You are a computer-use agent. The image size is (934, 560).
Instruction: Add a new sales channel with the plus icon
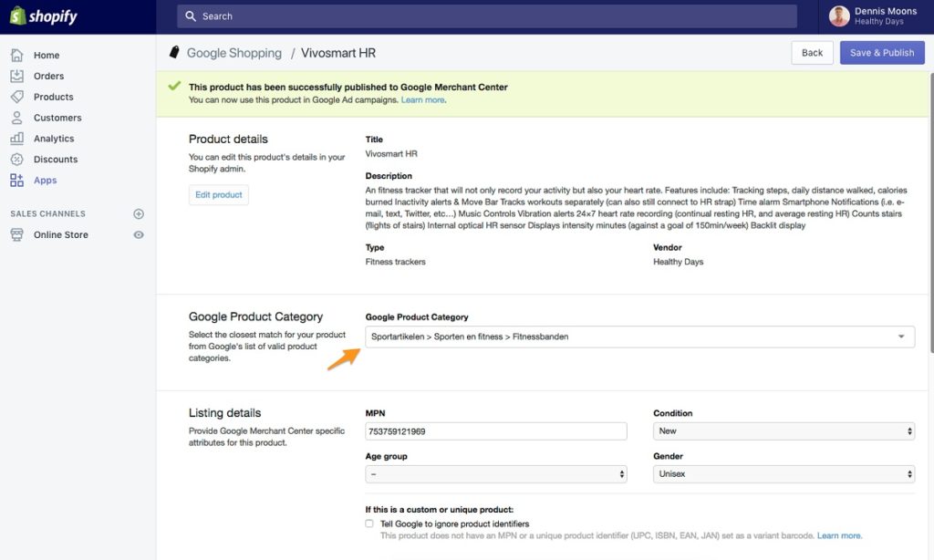click(x=138, y=213)
